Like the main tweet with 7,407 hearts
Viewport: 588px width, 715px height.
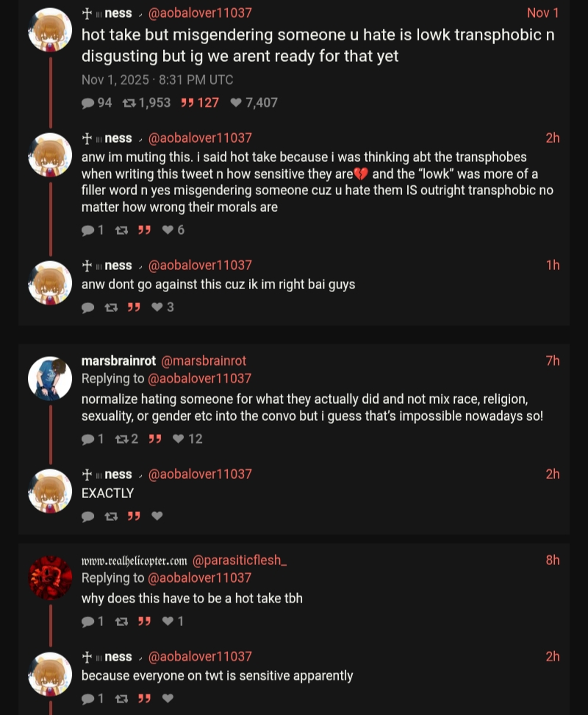(236, 102)
